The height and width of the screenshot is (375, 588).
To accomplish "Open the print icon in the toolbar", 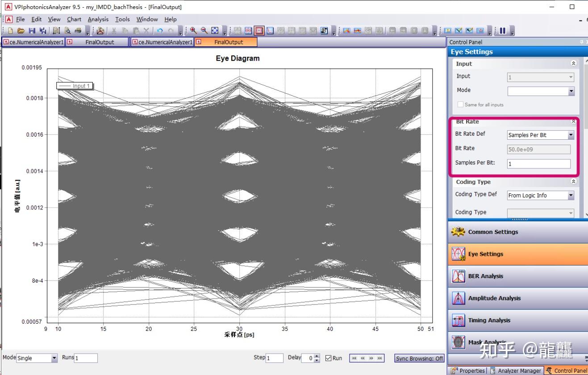I will [x=77, y=30].
